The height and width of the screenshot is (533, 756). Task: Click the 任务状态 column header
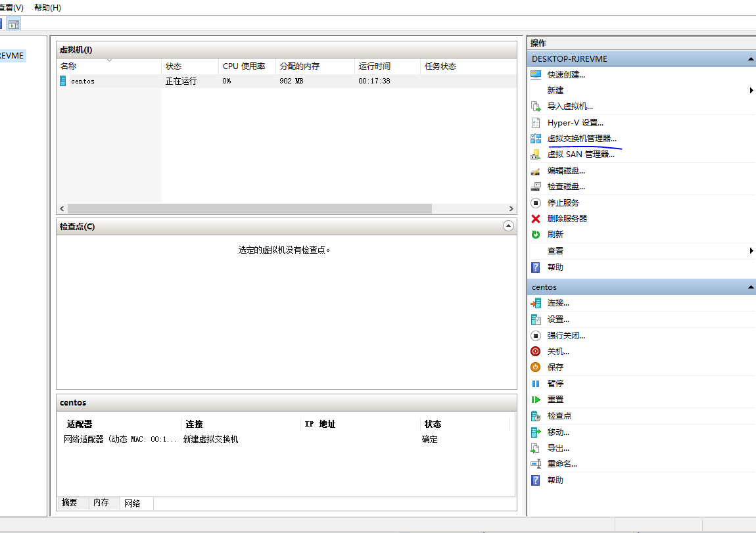tap(468, 66)
